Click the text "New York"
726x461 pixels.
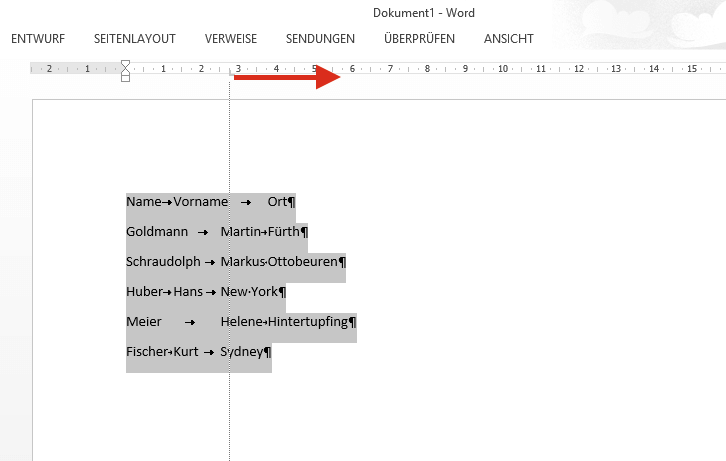(249, 292)
